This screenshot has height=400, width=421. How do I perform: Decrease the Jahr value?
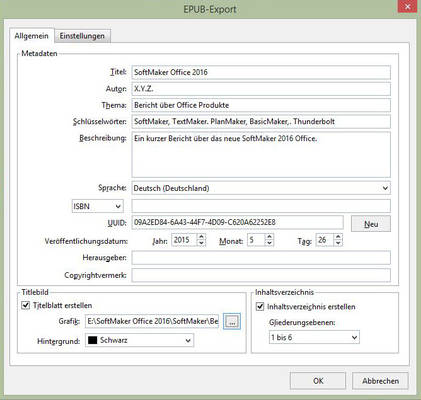[201, 243]
